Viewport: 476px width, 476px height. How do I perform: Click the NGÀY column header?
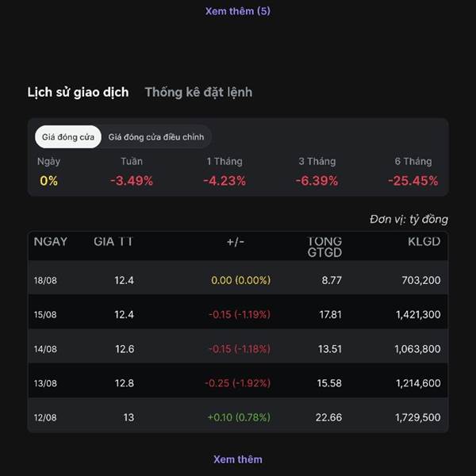pos(51,242)
